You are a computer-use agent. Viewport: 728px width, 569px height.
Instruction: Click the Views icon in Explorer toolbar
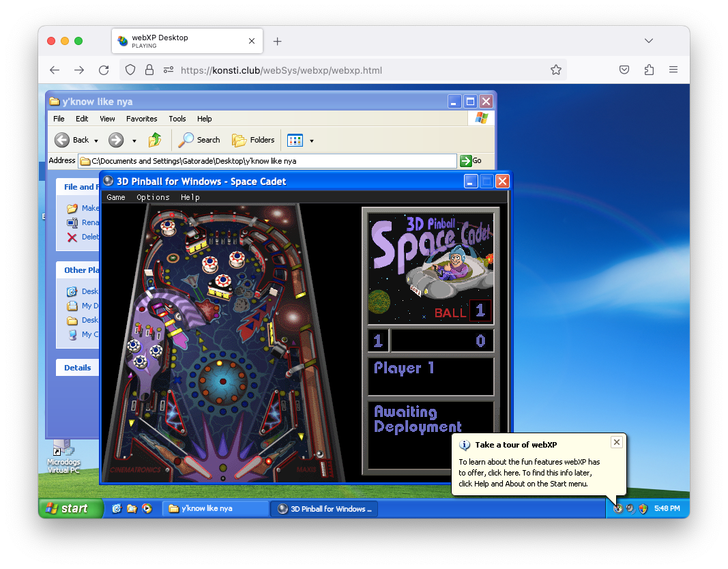point(295,140)
